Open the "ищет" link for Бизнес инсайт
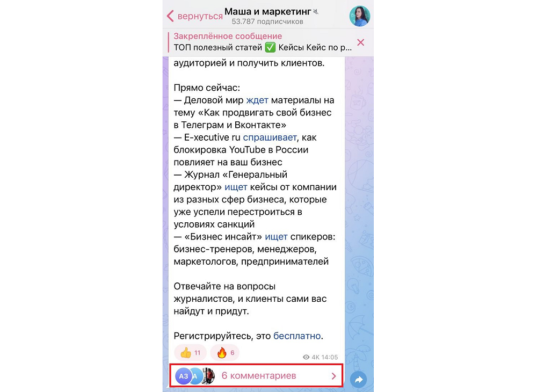Image resolution: width=537 pixels, height=392 pixels. tap(277, 237)
